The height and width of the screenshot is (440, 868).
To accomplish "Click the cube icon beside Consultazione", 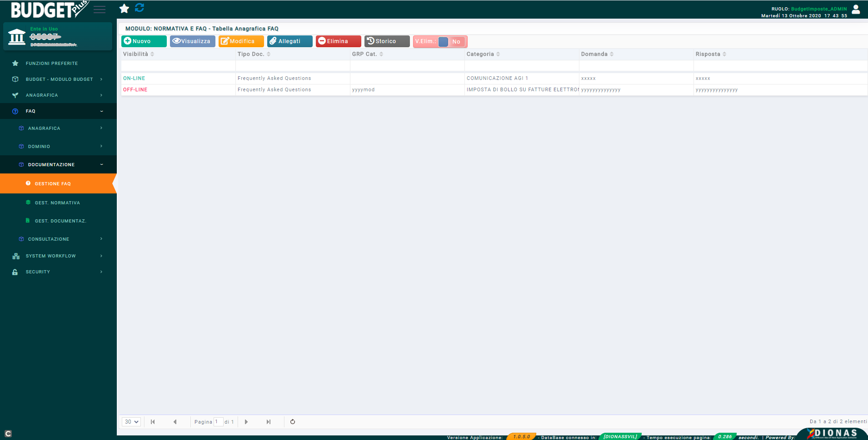I will tap(21, 239).
